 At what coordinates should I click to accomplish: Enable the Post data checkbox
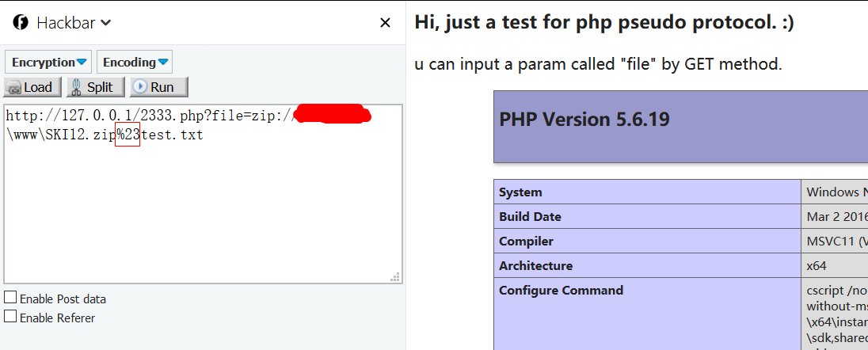pos(10,298)
